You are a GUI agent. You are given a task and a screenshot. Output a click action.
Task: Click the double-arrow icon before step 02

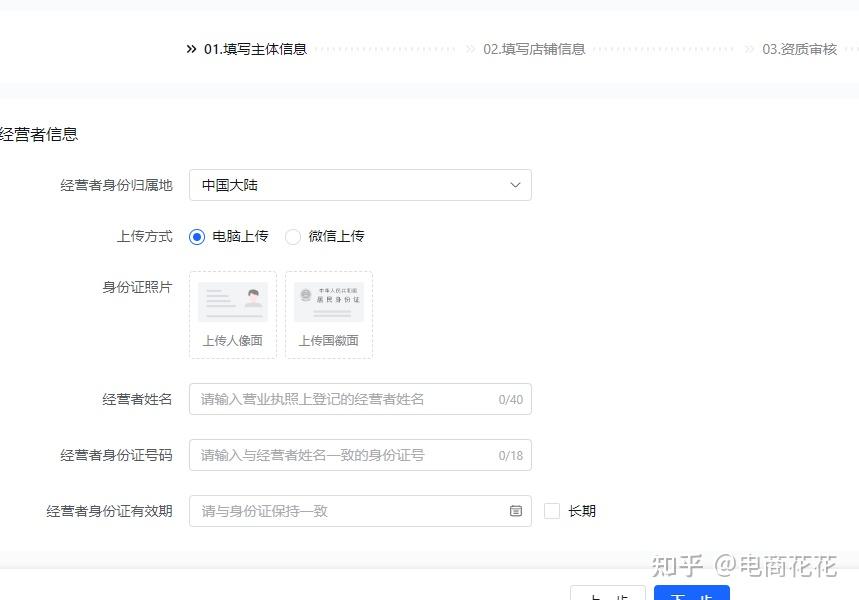(470, 49)
